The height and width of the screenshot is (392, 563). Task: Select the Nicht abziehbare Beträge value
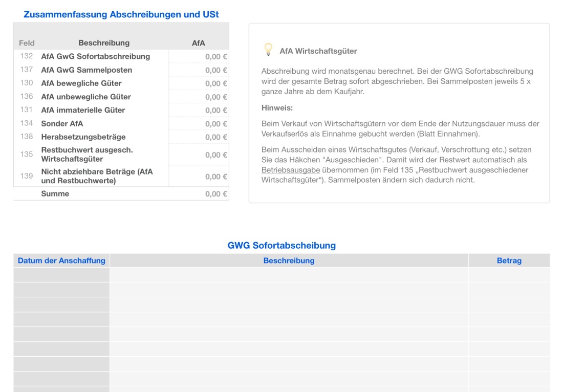215,176
